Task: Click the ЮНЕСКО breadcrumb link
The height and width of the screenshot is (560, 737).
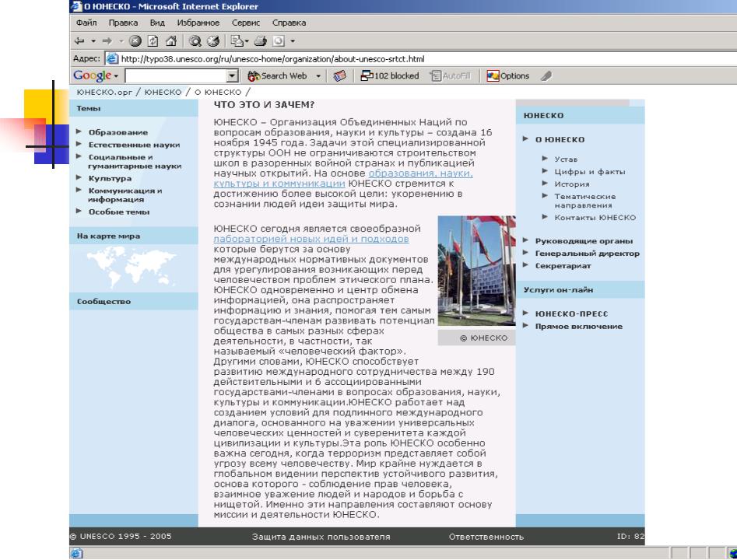Action: (163, 92)
